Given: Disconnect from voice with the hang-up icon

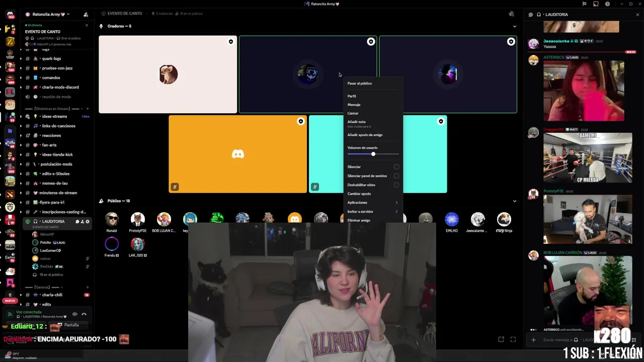Looking at the screenshot, I should pos(84,314).
